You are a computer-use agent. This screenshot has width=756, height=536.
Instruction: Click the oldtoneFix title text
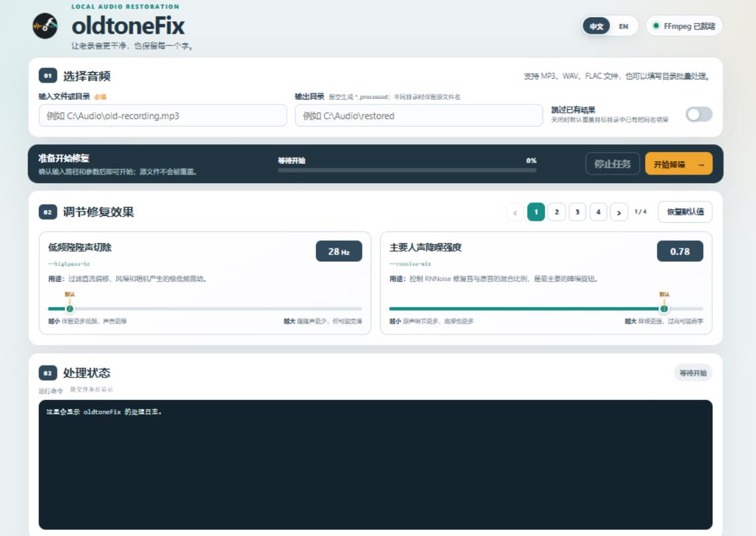128,26
